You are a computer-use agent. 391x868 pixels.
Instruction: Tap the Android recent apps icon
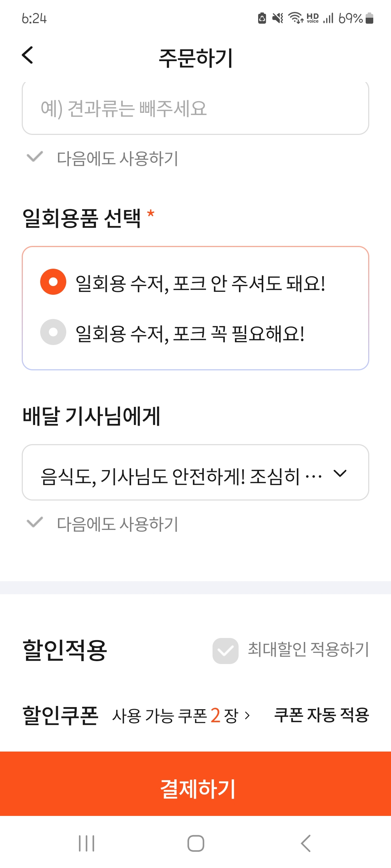point(87,843)
